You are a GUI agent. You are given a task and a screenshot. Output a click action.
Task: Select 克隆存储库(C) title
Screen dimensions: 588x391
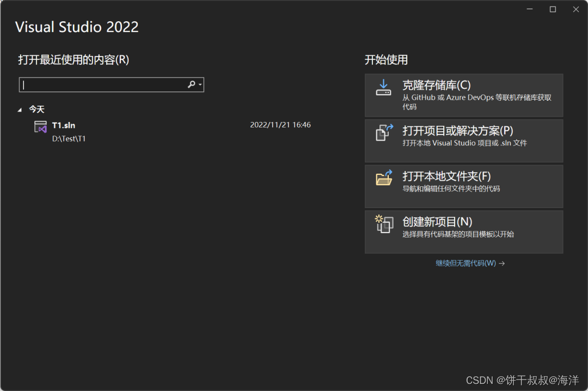(437, 85)
